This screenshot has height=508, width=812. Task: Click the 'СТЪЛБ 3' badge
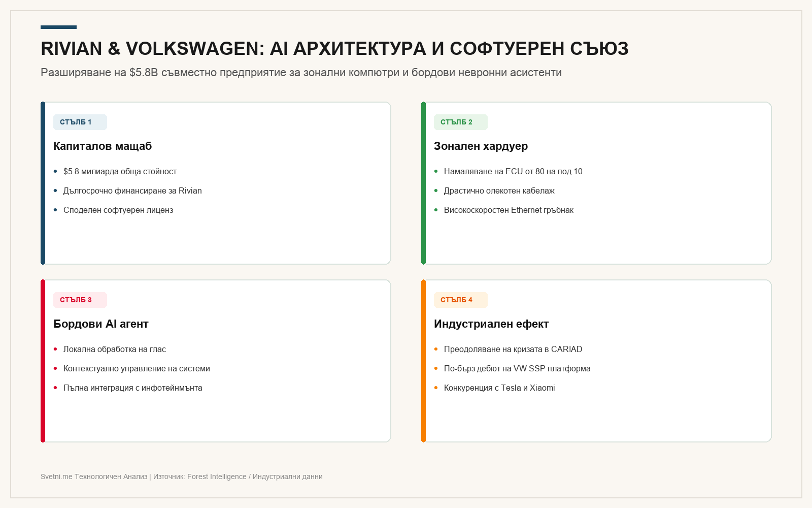80,300
